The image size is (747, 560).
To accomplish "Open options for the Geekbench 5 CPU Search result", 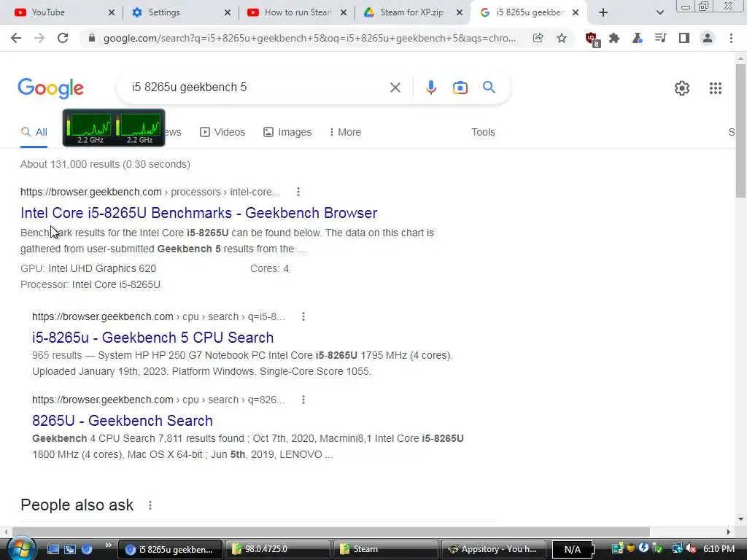I will [x=303, y=316].
